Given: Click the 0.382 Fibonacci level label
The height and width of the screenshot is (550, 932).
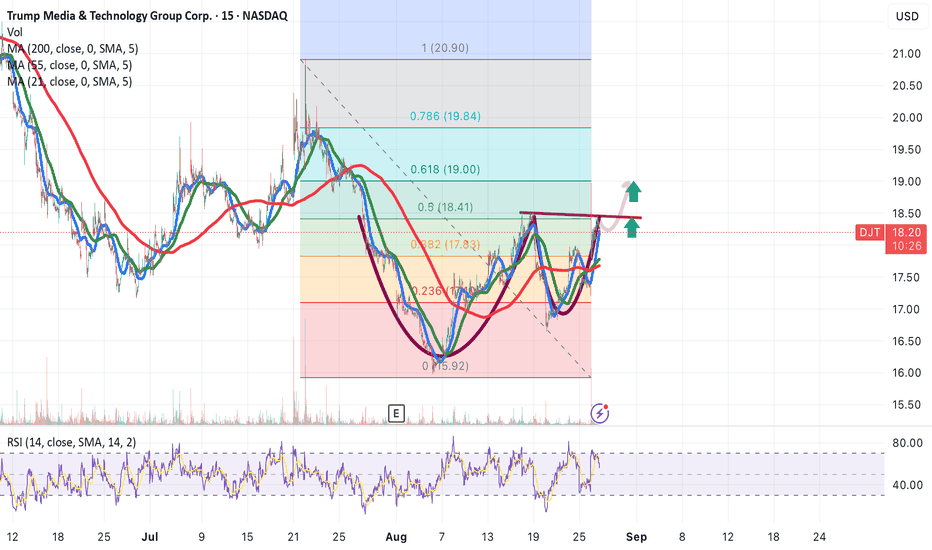Looking at the screenshot, I should tap(445, 244).
